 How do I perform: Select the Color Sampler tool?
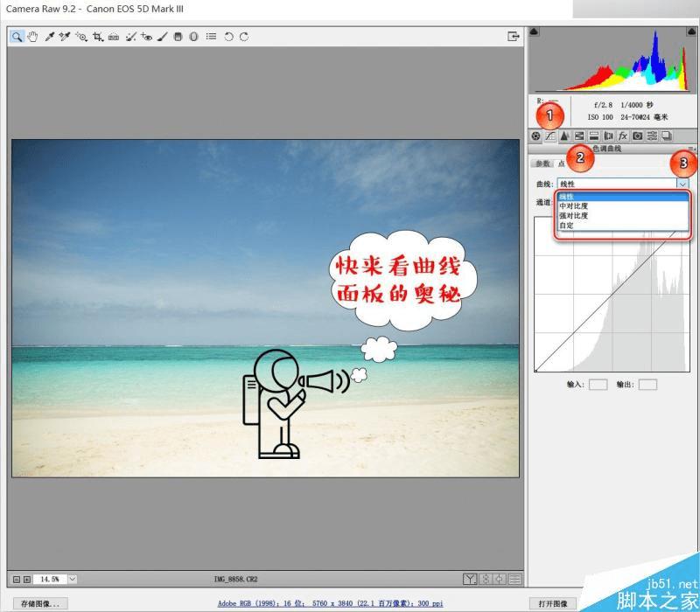tap(65, 37)
